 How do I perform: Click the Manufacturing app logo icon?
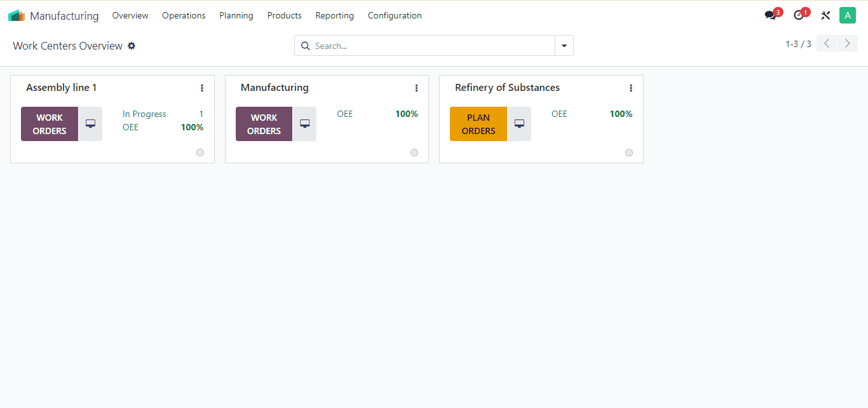coord(17,16)
